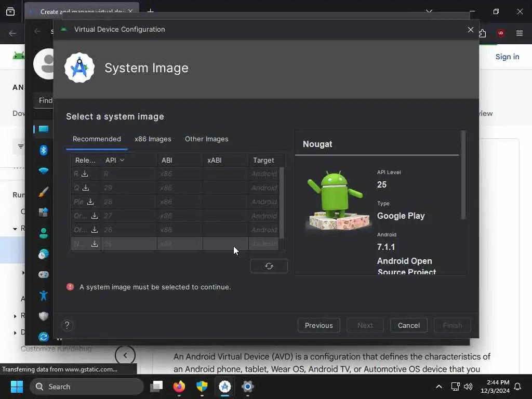Open the Apps sidebar icon

point(44,212)
